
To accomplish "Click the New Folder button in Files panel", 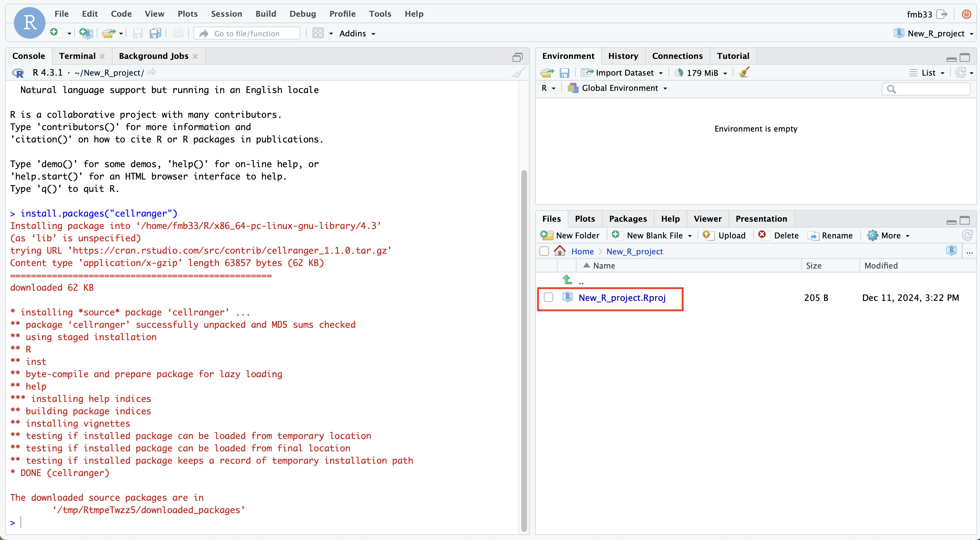I will coord(570,235).
